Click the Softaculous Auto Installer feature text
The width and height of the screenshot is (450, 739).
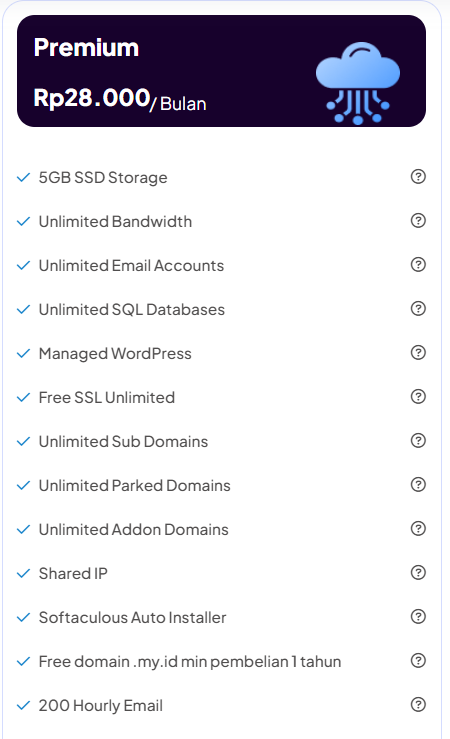click(132, 617)
